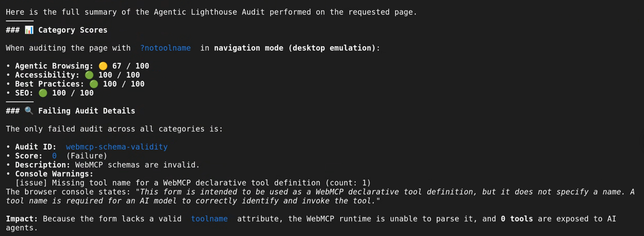Click the 67 / 100 score value
Viewport: 644px width, 236px height.
131,66
